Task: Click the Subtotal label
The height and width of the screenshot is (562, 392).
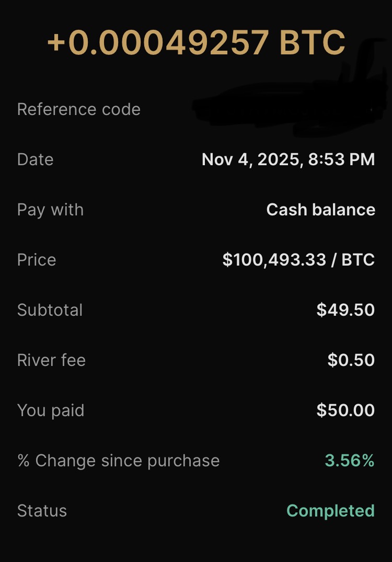Action: 50,310
